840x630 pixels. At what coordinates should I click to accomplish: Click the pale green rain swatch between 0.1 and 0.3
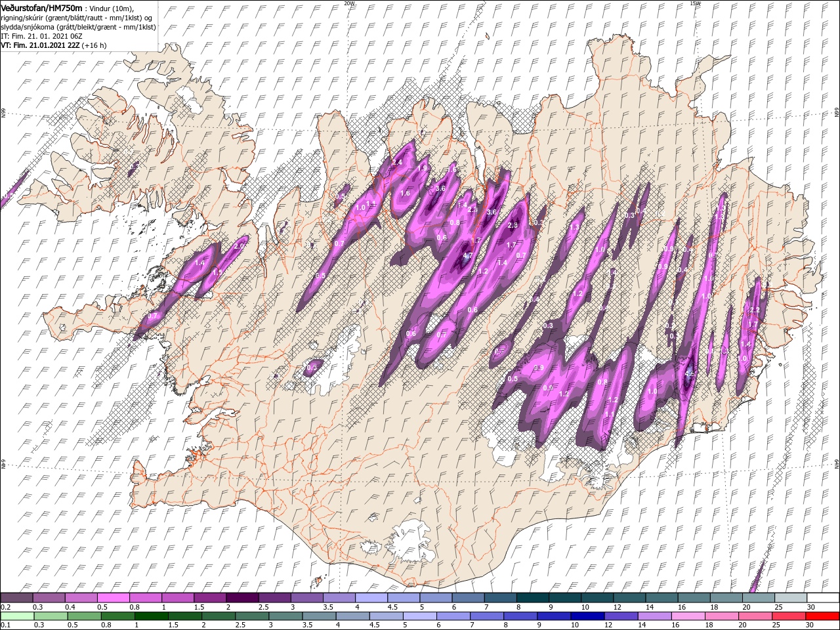[16, 616]
